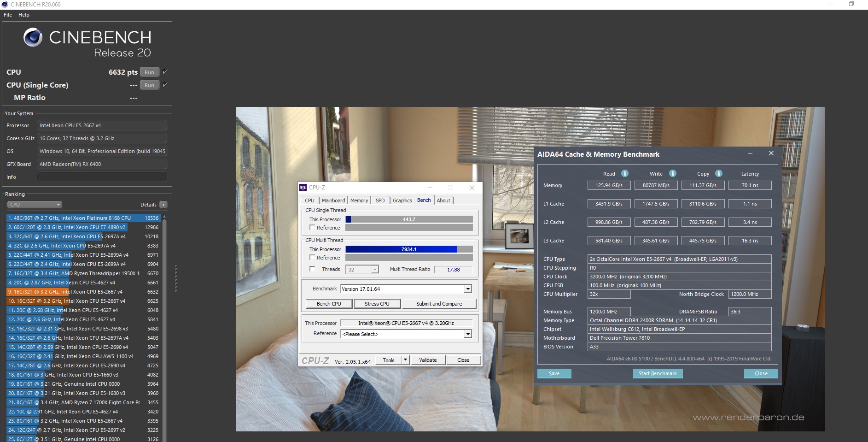The height and width of the screenshot is (442, 868).
Task: Click the Stress CPU button
Action: point(377,304)
